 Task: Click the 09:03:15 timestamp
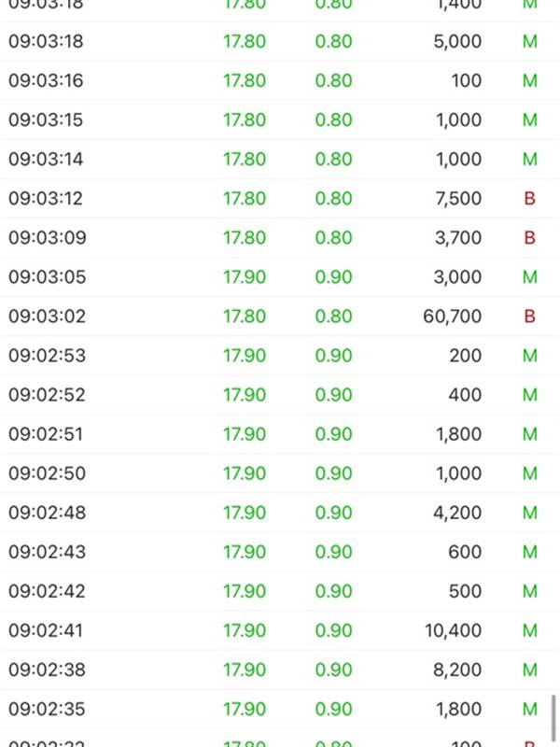[x=46, y=120]
